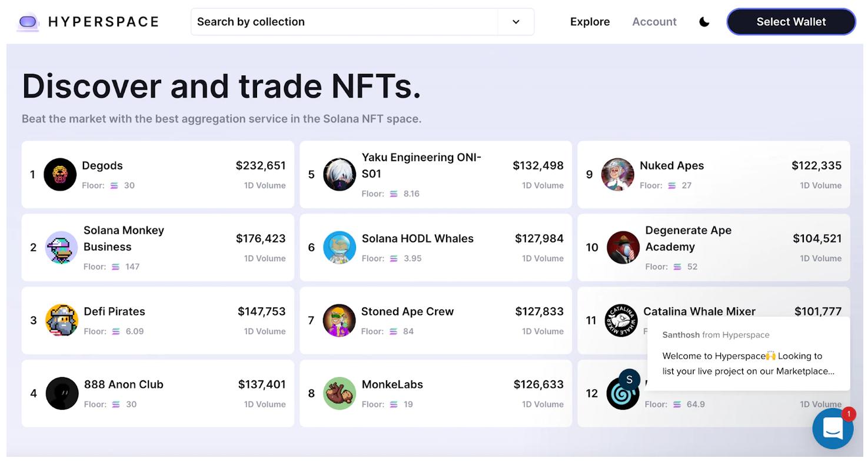This screenshot has height=461, width=868.
Task: Click the Degods collection avatar
Action: point(60,174)
